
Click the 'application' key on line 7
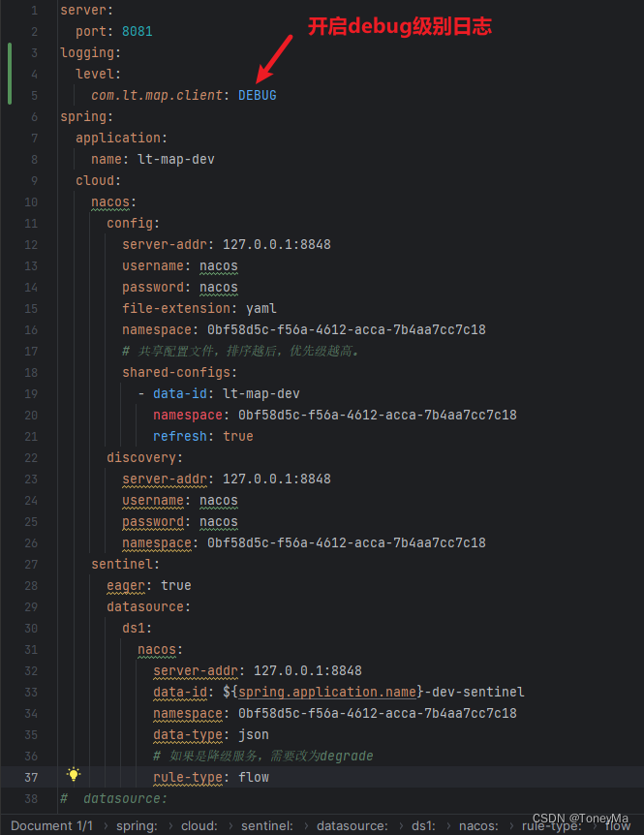[117, 138]
